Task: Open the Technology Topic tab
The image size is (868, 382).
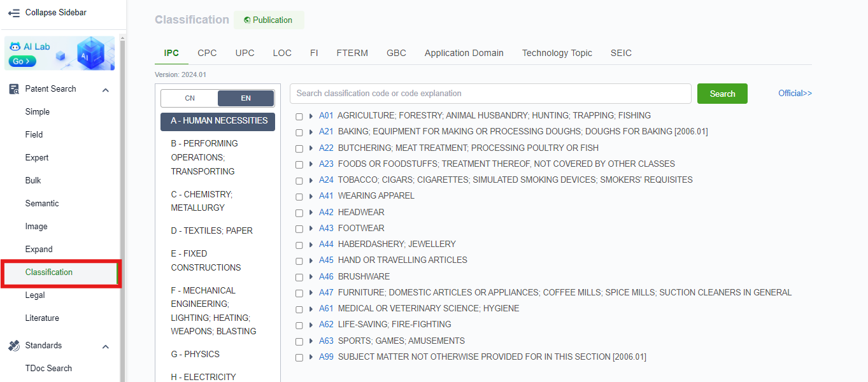Action: [x=557, y=53]
